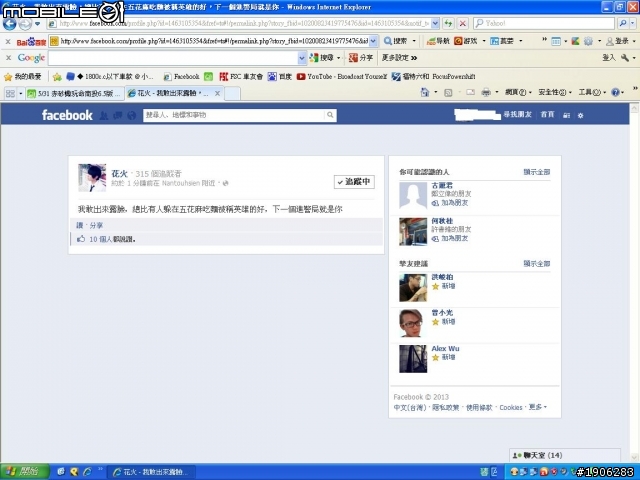Click 尋找朋友 in Facebook header
Screen dimensions: 640x480
point(517,115)
